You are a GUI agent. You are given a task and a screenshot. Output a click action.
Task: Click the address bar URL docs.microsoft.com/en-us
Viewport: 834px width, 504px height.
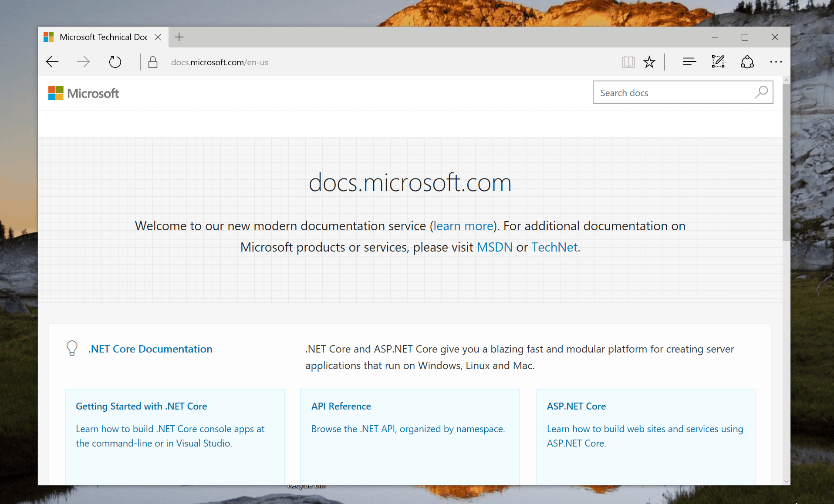(219, 62)
